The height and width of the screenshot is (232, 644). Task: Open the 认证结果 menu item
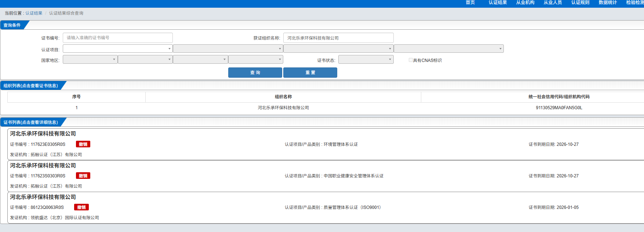[498, 3]
